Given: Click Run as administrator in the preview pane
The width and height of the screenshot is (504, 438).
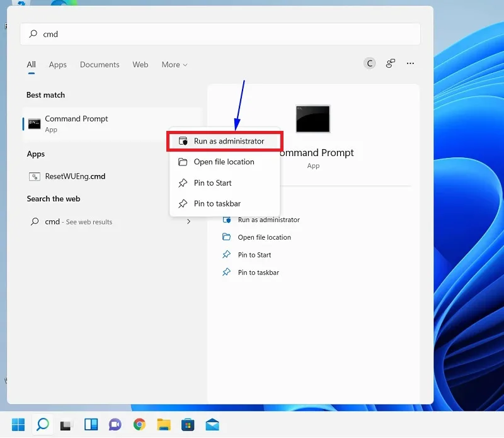Looking at the screenshot, I should point(269,220).
